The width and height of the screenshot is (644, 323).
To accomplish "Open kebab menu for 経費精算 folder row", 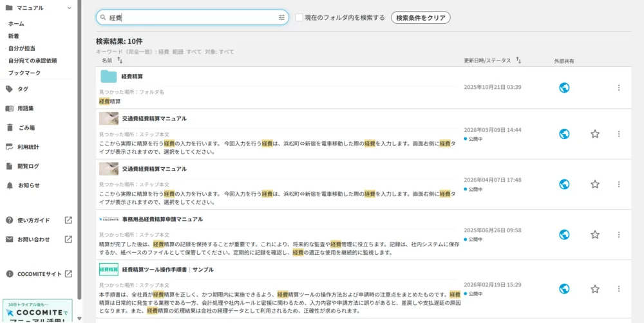I will point(619,88).
